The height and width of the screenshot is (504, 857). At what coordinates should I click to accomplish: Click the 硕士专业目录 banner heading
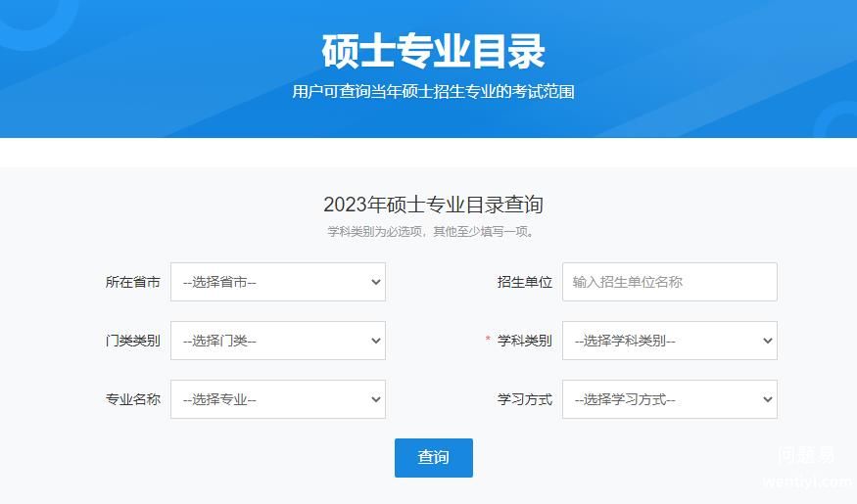tap(433, 52)
